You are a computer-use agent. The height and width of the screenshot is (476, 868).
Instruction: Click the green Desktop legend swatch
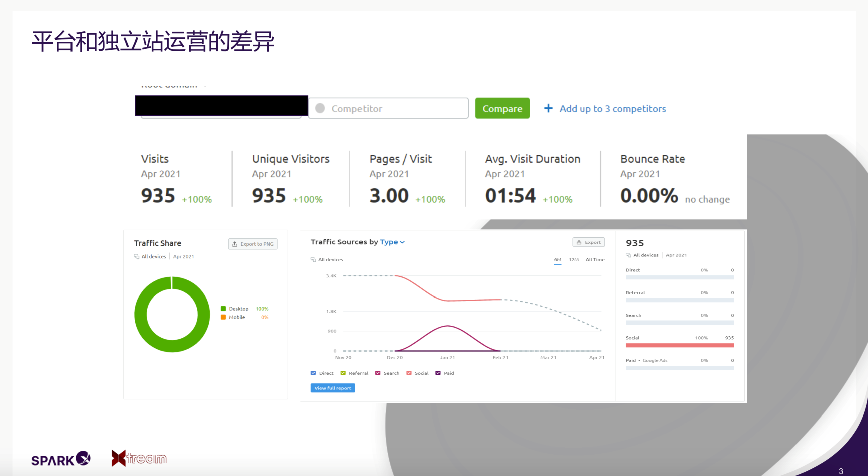pyautogui.click(x=223, y=309)
